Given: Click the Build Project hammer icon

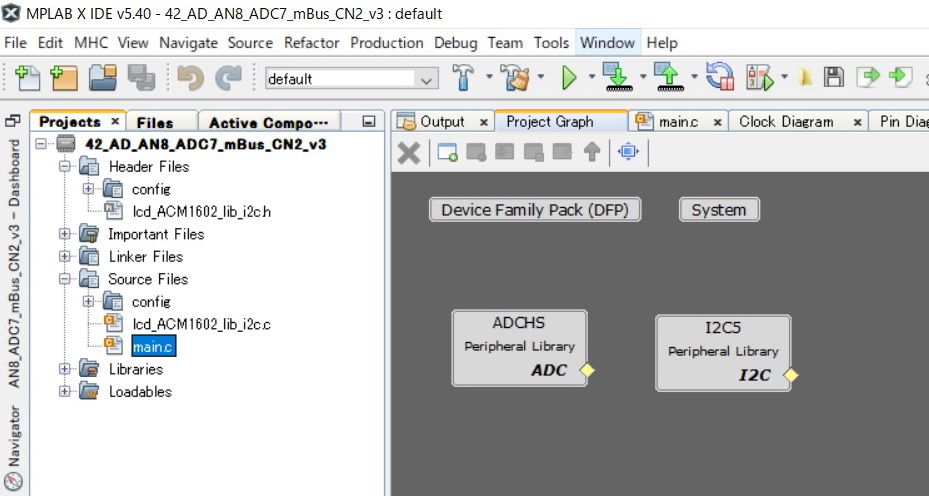Looking at the screenshot, I should click(x=464, y=78).
